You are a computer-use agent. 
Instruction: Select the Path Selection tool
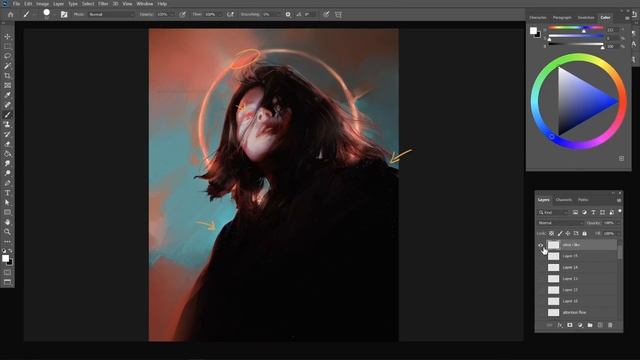click(7, 203)
